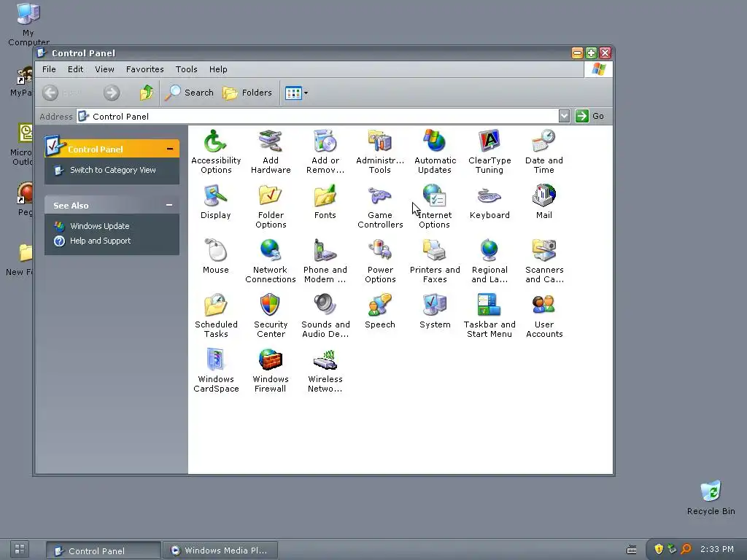The height and width of the screenshot is (560, 747).
Task: Open the Favorites menu
Action: 145,69
